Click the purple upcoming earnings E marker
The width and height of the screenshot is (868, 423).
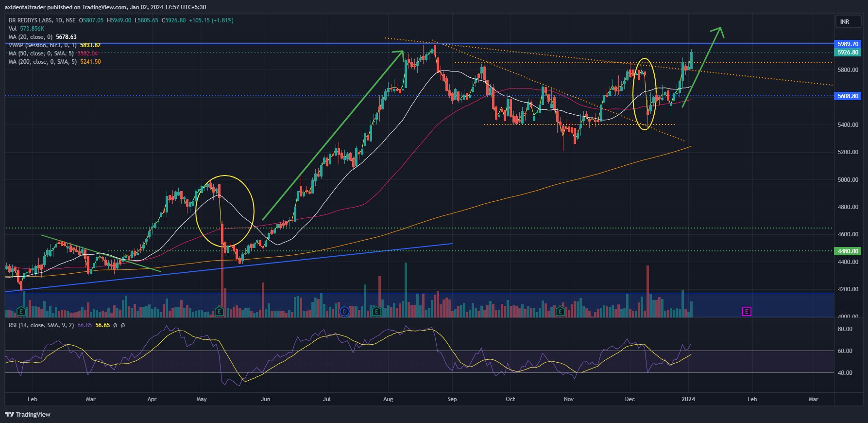tap(747, 311)
